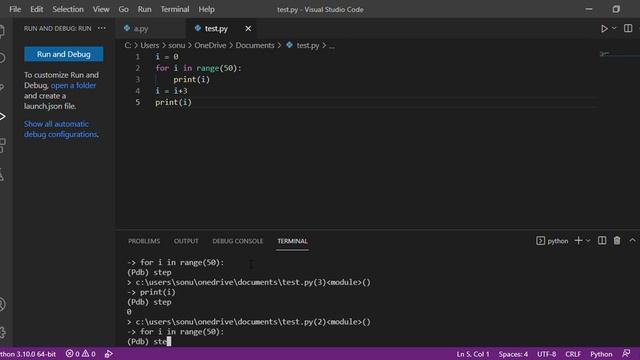Open errors and warnings status indicator
The width and height of the screenshot is (640, 360).
point(81,354)
